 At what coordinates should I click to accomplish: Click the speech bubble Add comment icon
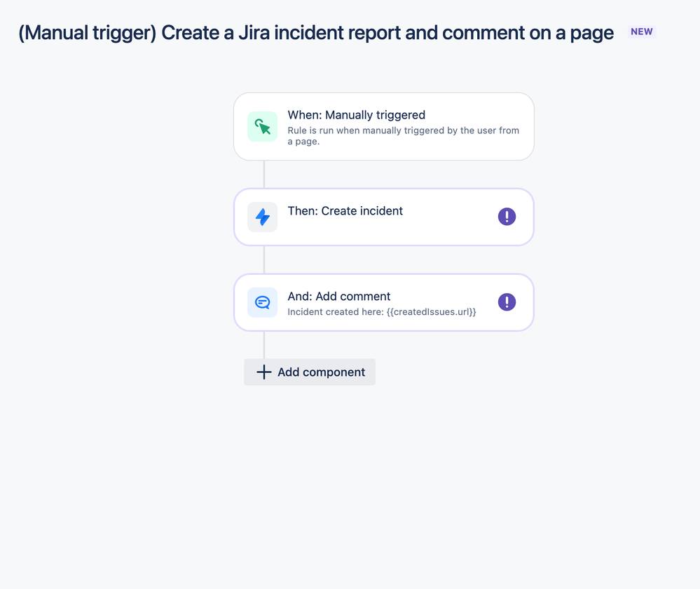(x=263, y=302)
